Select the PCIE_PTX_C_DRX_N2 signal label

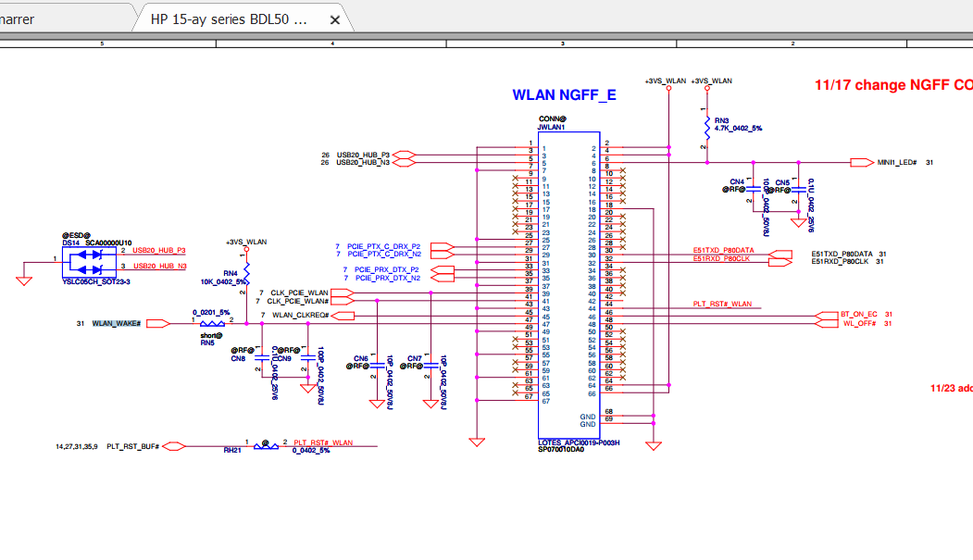click(x=384, y=255)
